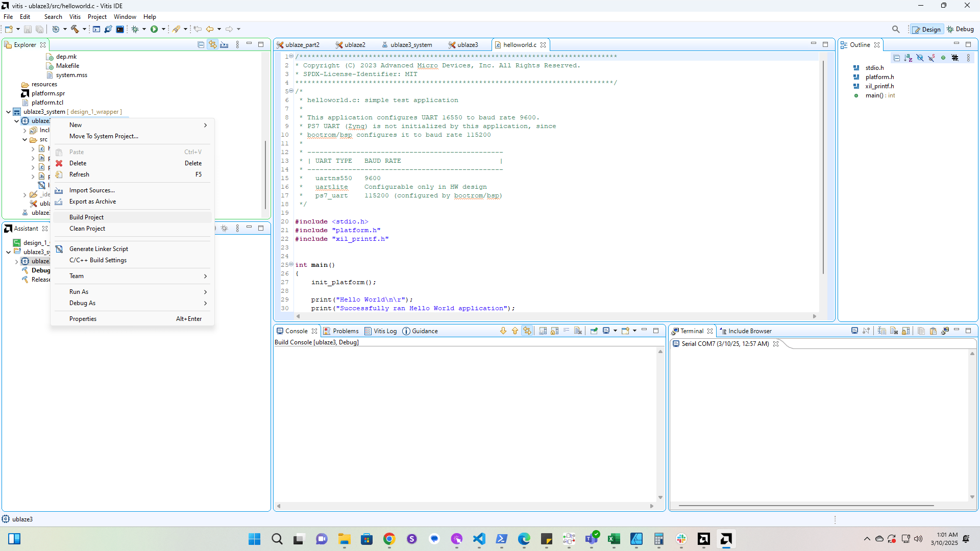Toggle Hide Fields icon in Outline
Image resolution: width=980 pixels, height=551 pixels.
[920, 58]
